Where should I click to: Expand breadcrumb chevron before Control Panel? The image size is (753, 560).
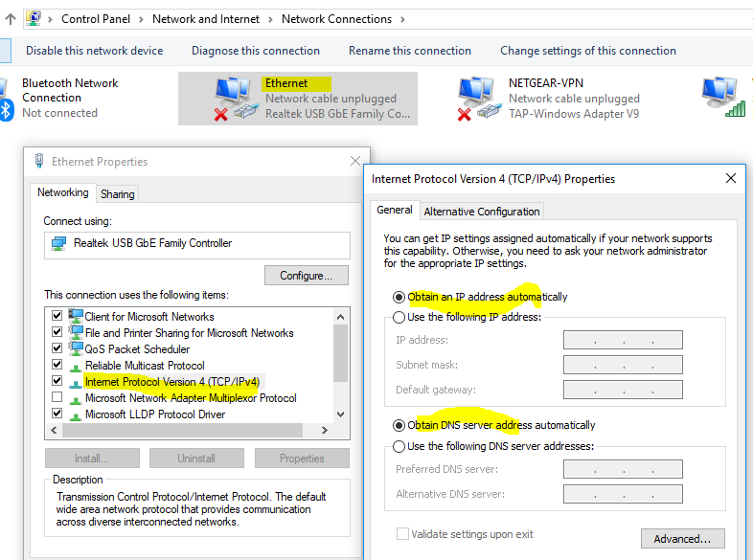pyautogui.click(x=50, y=19)
